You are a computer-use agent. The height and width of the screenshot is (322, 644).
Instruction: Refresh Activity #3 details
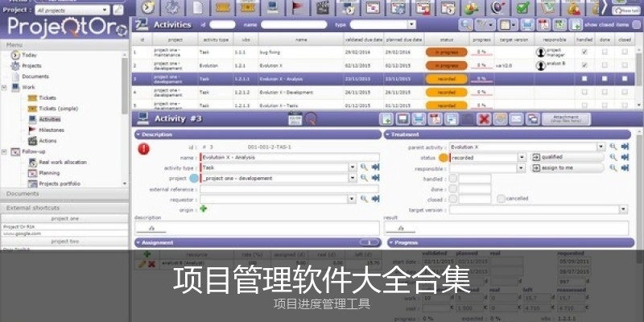[x=500, y=119]
